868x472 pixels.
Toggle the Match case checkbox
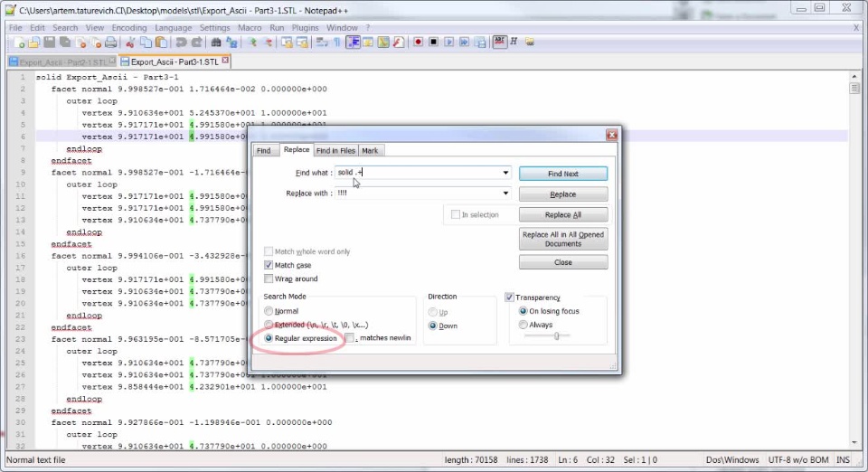click(x=269, y=265)
